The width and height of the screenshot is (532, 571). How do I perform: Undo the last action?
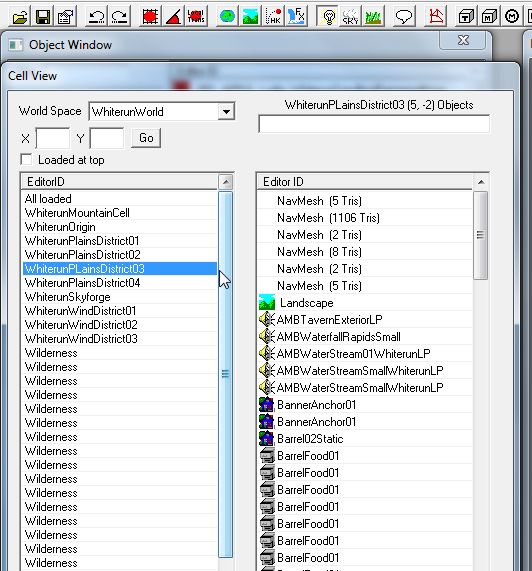click(x=96, y=16)
